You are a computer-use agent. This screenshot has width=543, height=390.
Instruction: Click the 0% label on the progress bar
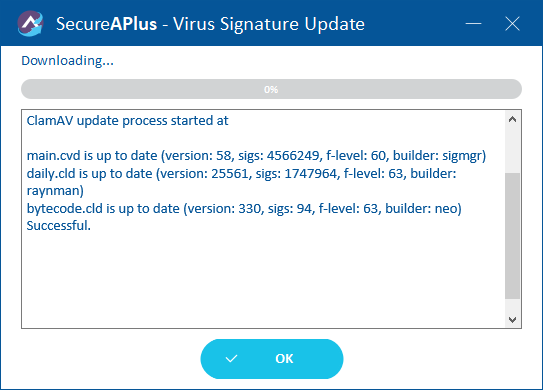pos(271,89)
